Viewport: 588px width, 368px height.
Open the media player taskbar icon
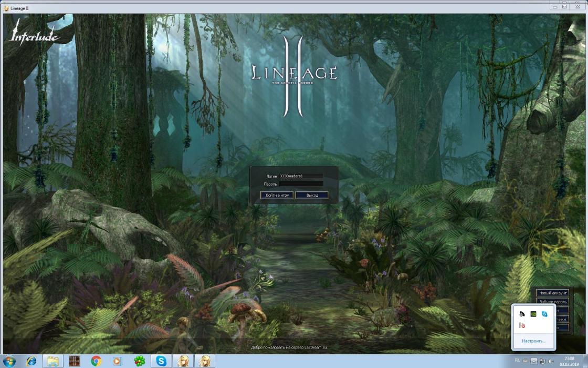117,361
